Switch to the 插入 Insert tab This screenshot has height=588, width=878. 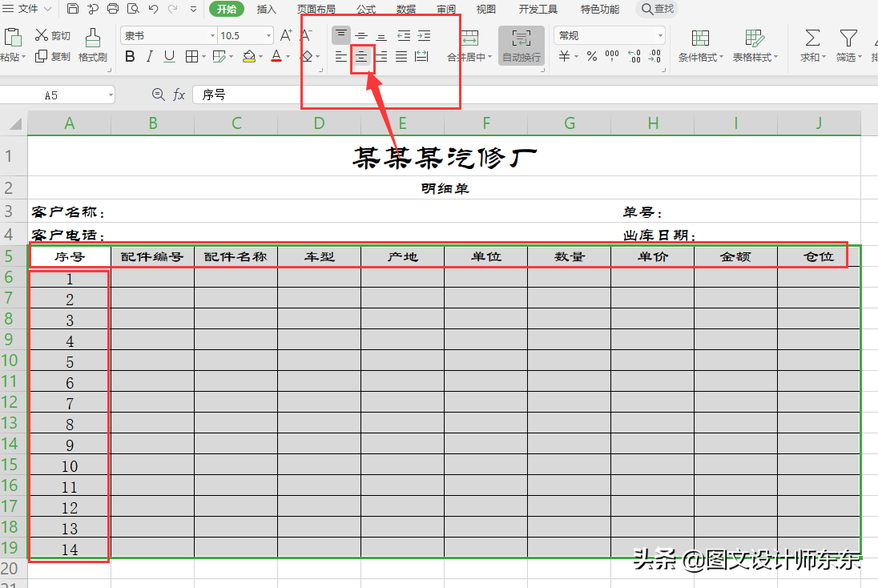[267, 9]
